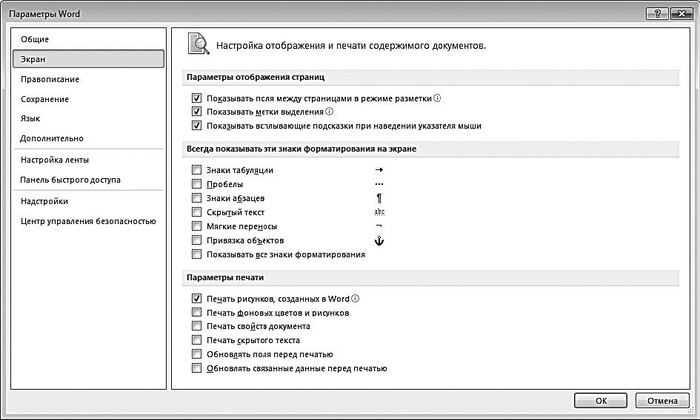Select the Экран category in sidebar
The height and width of the screenshot is (420, 700).
[88, 59]
